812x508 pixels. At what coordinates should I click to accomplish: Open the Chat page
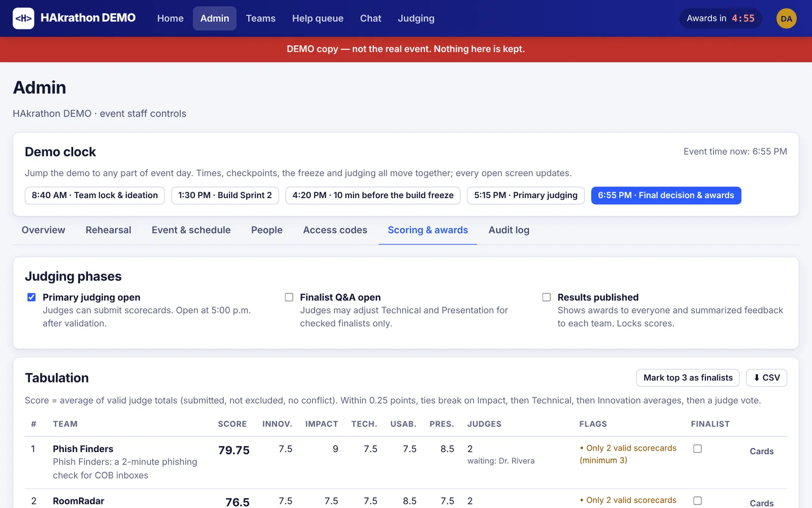pos(370,18)
